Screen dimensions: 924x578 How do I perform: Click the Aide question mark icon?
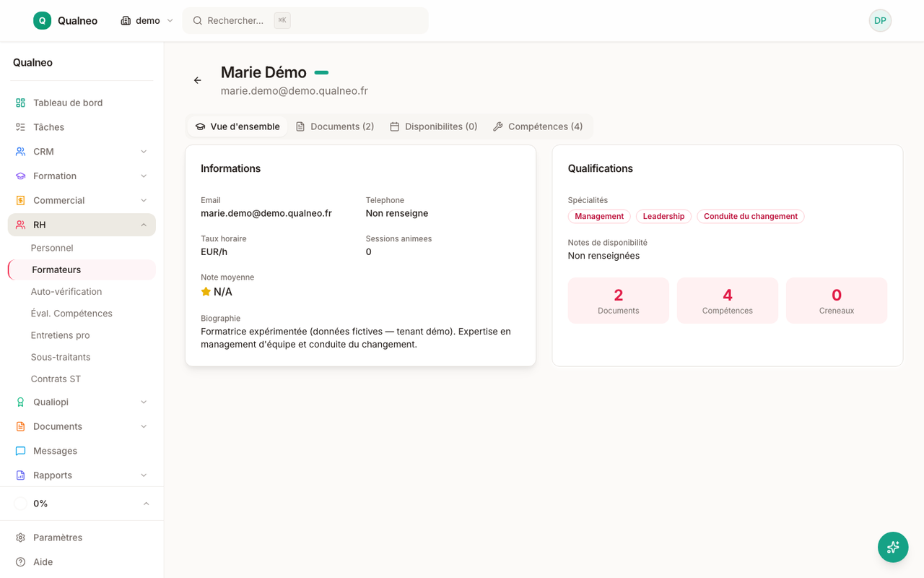(x=20, y=562)
